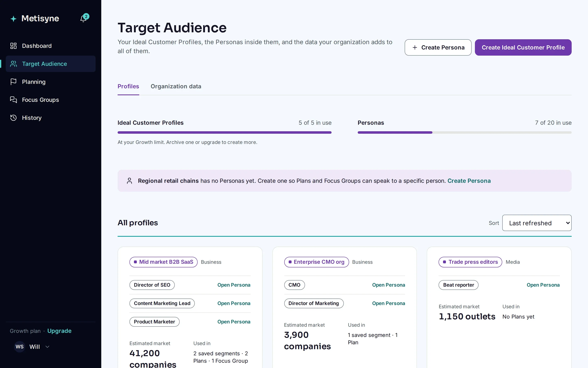Screen dimensions: 588x368
Task: Click the History clock icon
Action: (x=13, y=118)
